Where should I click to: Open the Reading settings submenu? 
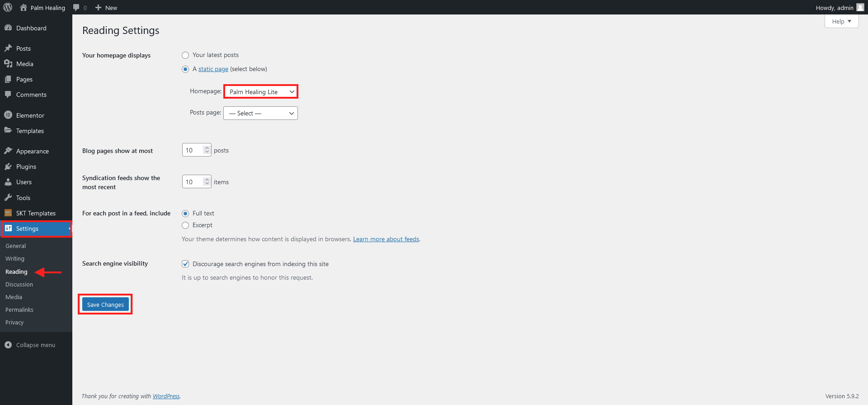click(x=16, y=272)
